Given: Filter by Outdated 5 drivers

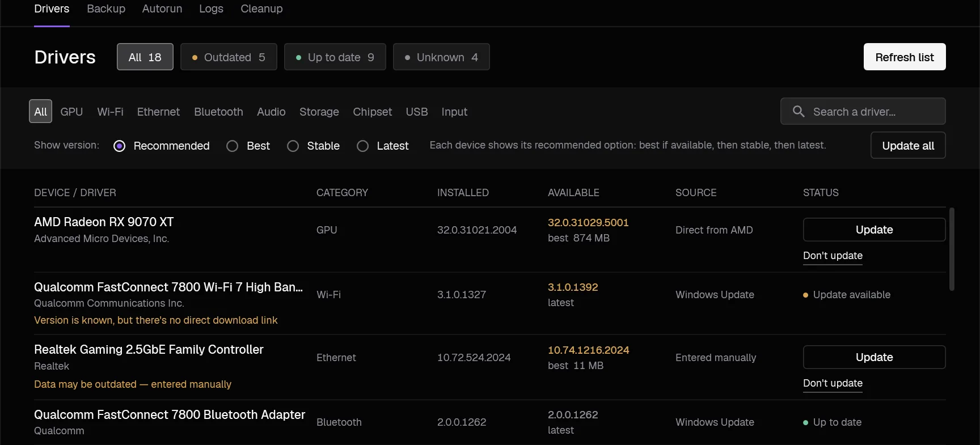Looking at the screenshot, I should [x=229, y=57].
